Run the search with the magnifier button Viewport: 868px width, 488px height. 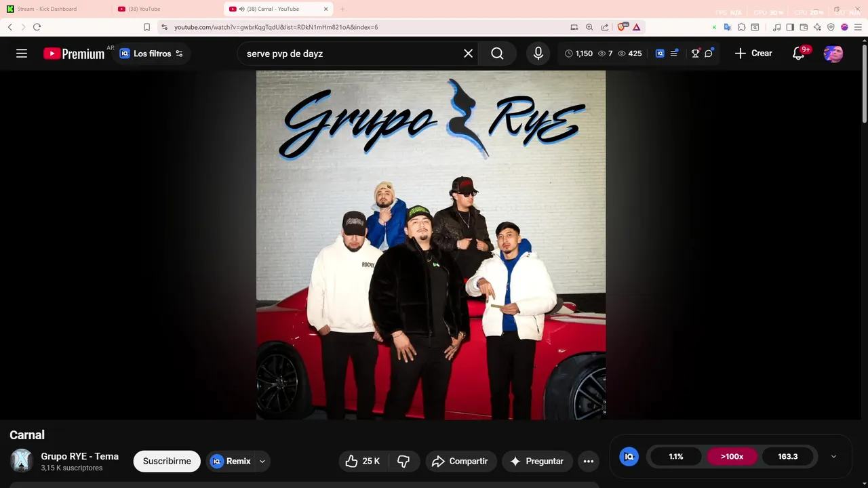click(x=497, y=54)
